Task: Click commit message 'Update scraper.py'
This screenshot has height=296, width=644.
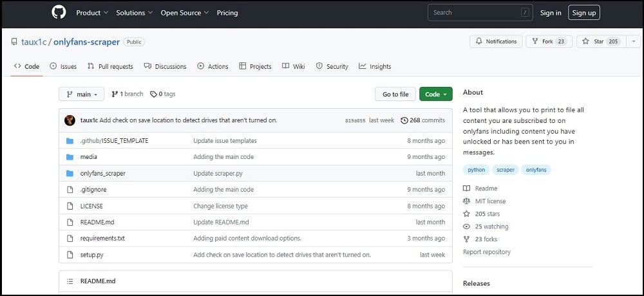Action: pyautogui.click(x=218, y=173)
